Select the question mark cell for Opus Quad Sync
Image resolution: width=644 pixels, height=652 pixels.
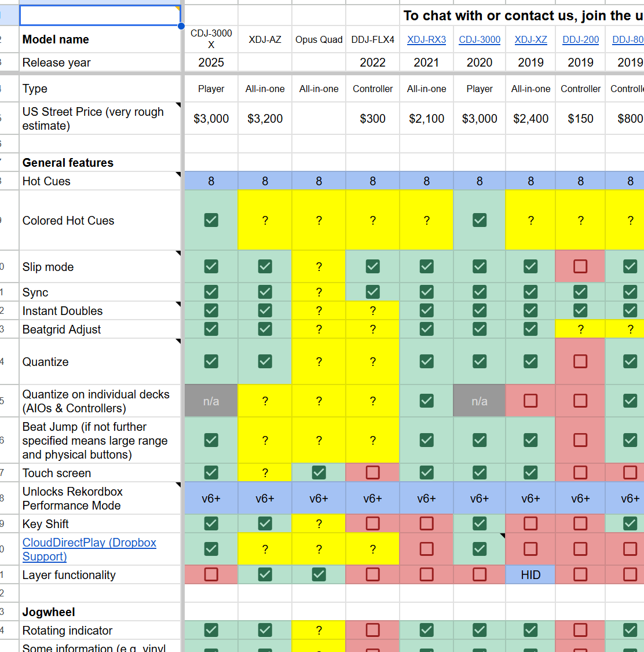[319, 292]
